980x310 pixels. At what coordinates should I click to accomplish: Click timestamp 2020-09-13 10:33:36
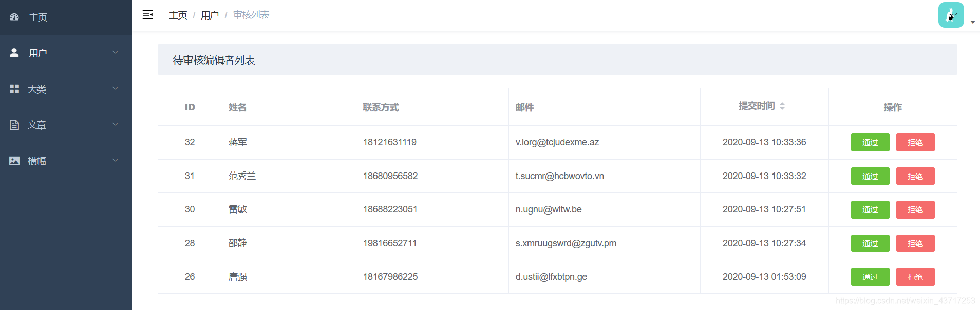(764, 142)
